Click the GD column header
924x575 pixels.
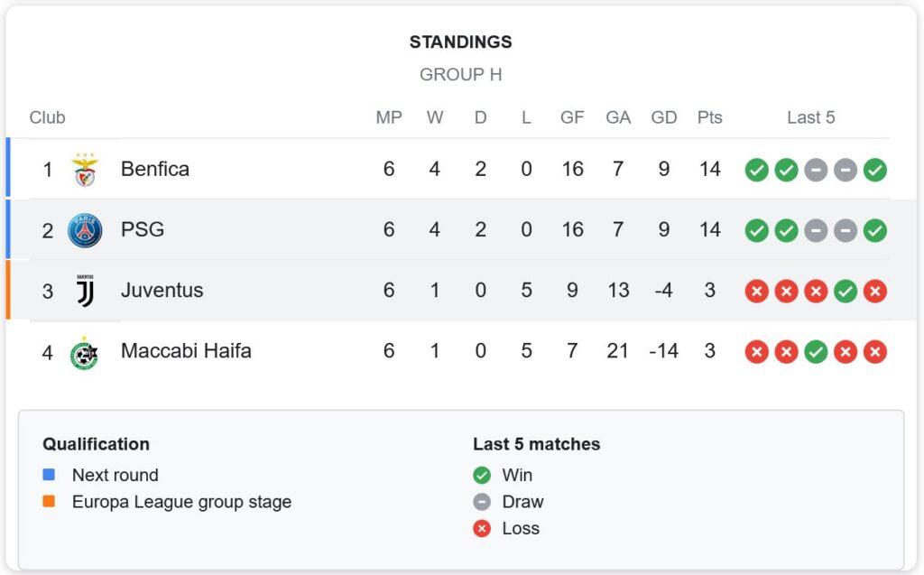pyautogui.click(x=663, y=117)
